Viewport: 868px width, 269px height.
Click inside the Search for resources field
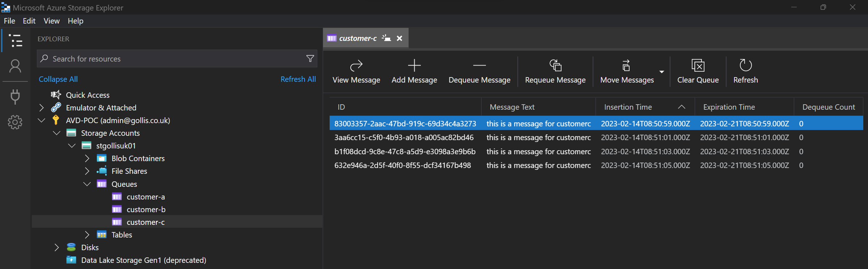click(177, 59)
